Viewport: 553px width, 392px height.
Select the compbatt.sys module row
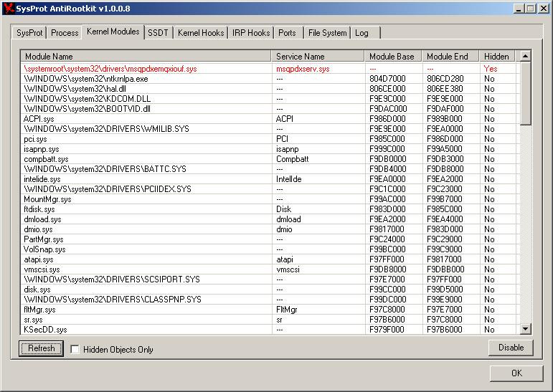270,159
